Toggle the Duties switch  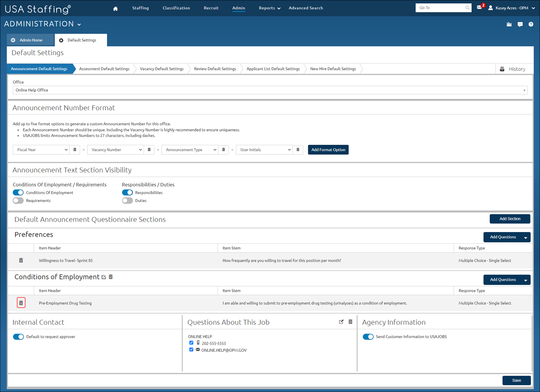127,201
